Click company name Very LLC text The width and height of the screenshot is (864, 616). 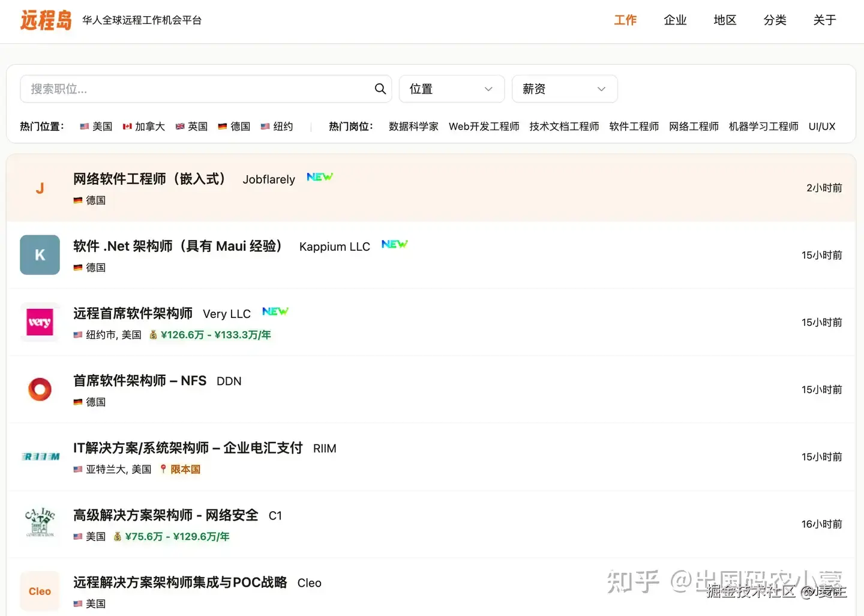click(x=227, y=314)
